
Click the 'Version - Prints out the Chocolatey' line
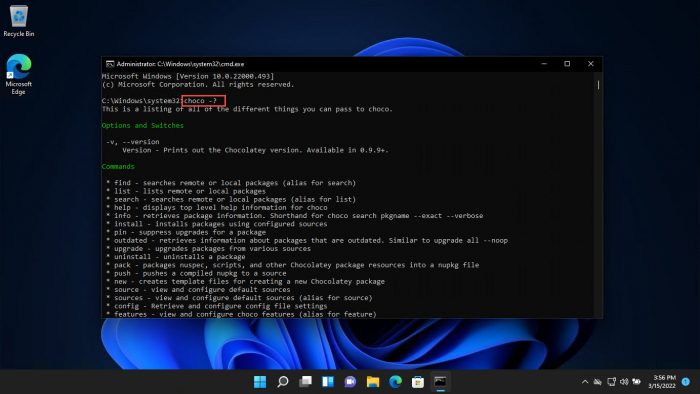(255, 150)
